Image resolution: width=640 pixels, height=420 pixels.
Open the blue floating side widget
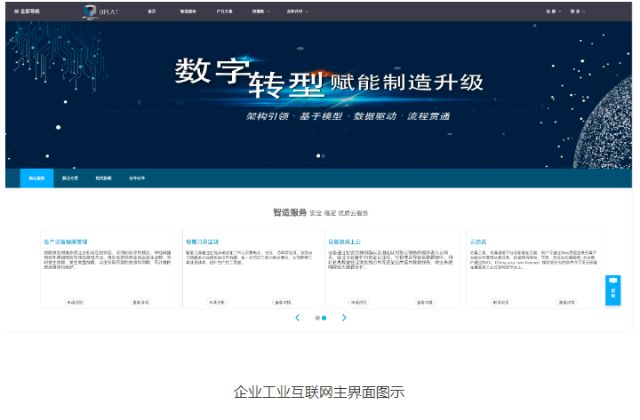613,290
